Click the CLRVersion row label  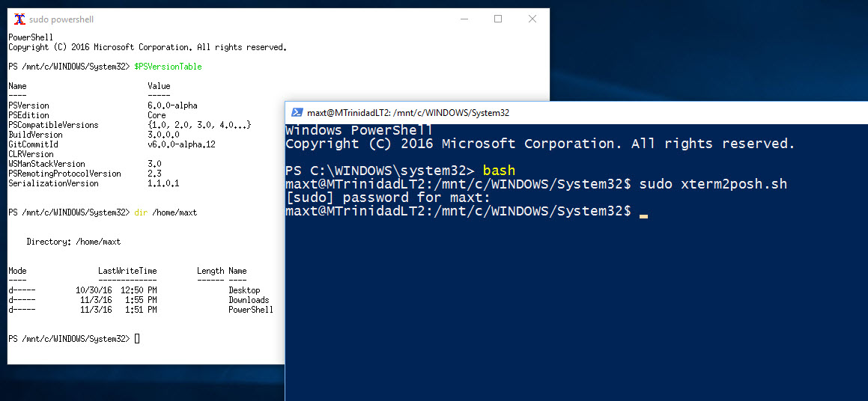31,154
